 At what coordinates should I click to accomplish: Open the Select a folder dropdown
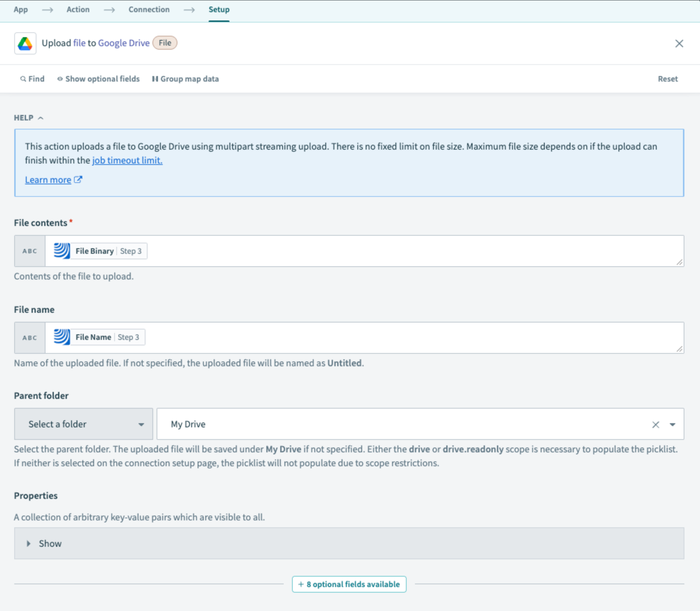83,424
